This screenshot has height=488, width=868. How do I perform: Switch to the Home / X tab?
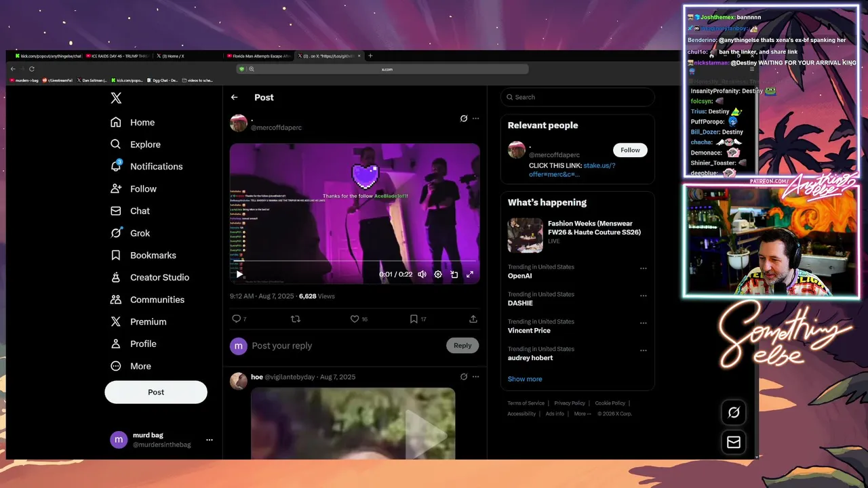pos(171,56)
